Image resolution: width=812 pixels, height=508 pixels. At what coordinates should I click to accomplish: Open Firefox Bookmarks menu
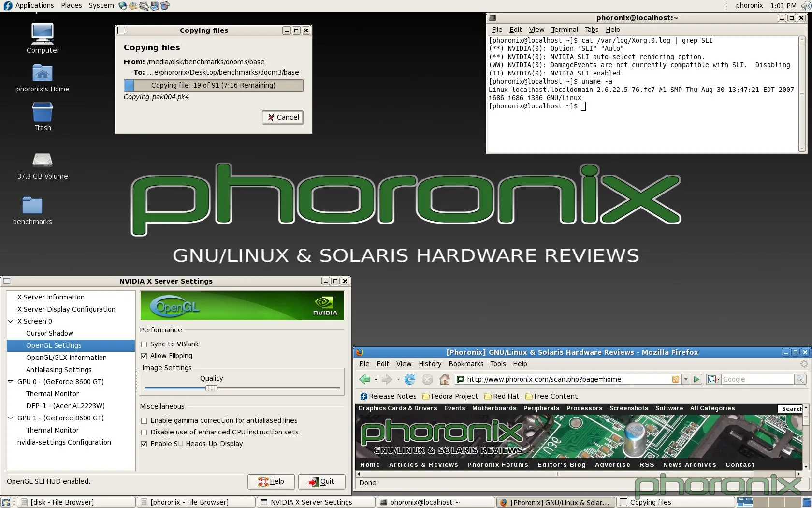(x=465, y=364)
